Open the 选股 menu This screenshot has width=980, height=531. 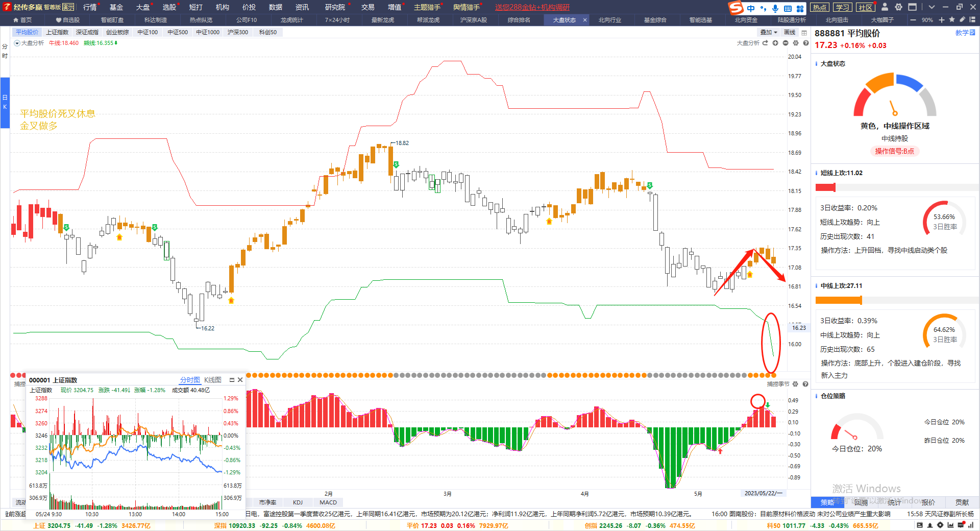pyautogui.click(x=169, y=7)
